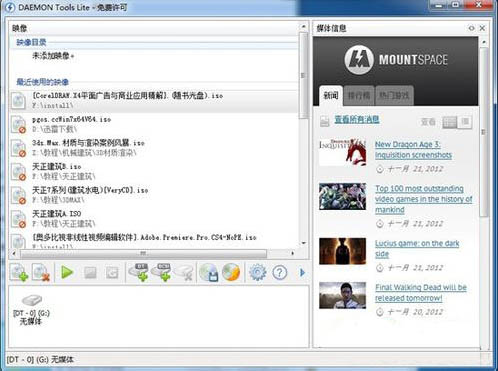Expand the toolbar with the blue arrow
The image size is (498, 371).
coord(302,273)
